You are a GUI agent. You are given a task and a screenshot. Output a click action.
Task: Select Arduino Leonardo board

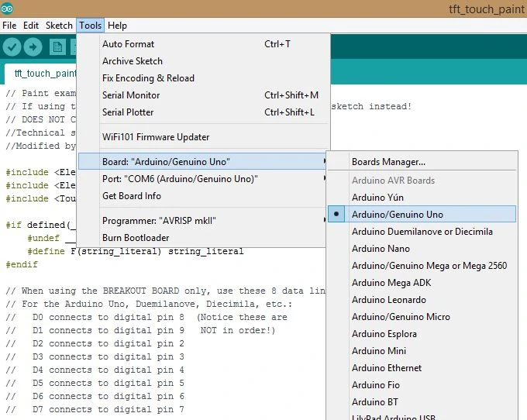coord(422,300)
